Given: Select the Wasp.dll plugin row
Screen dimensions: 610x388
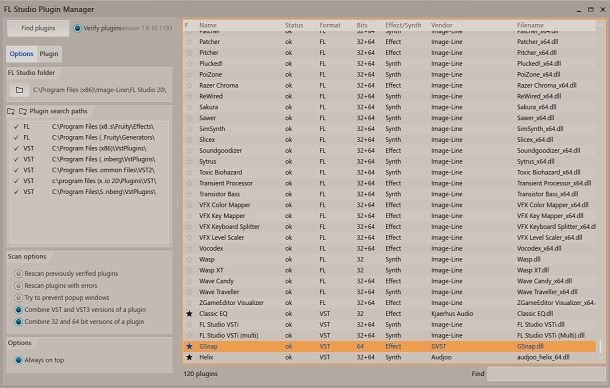Looking at the screenshot, I should [390, 259].
